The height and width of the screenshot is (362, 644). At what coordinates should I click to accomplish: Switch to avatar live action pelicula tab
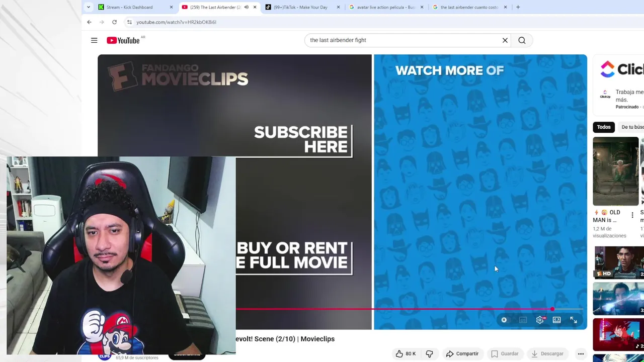[386, 7]
